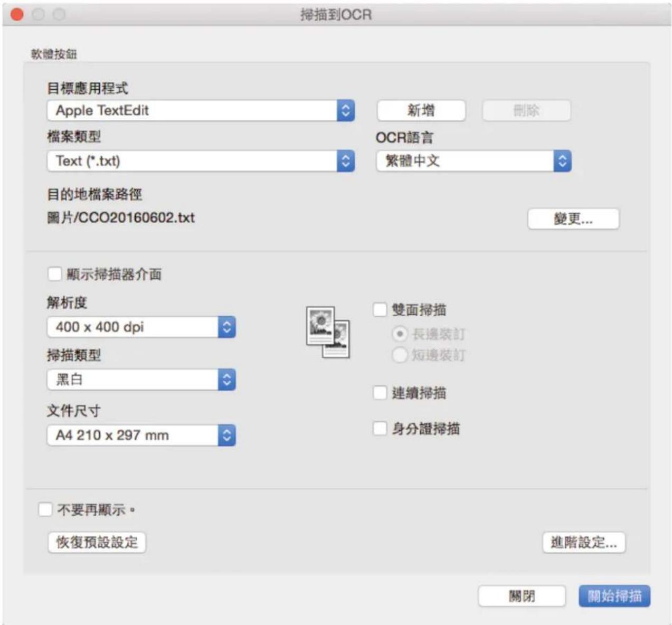Click the 目的地檔案路徑 label

(94, 194)
